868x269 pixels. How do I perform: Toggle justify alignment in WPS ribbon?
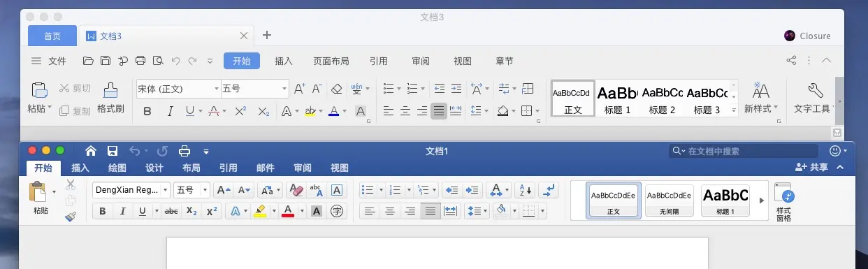[439, 110]
